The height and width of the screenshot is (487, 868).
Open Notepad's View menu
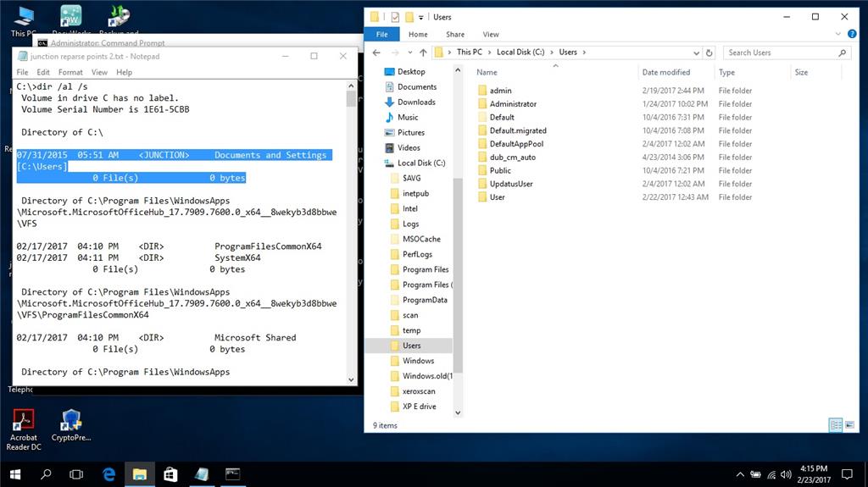tap(99, 72)
